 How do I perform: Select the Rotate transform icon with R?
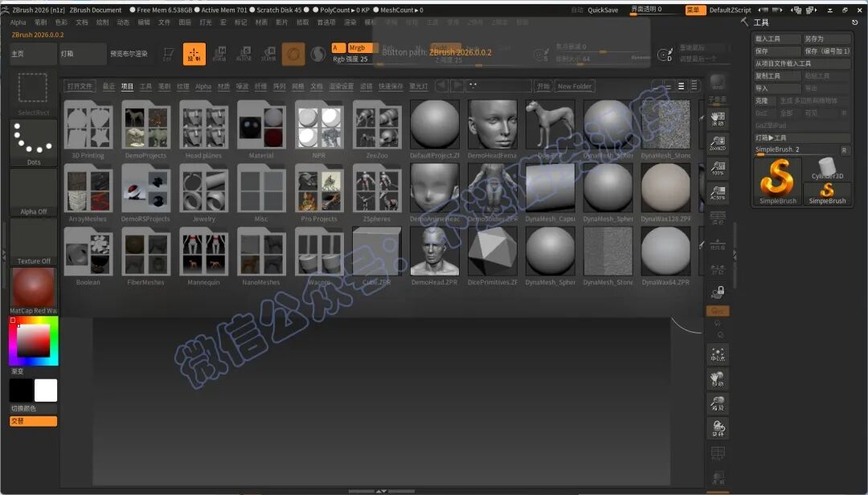(x=268, y=54)
